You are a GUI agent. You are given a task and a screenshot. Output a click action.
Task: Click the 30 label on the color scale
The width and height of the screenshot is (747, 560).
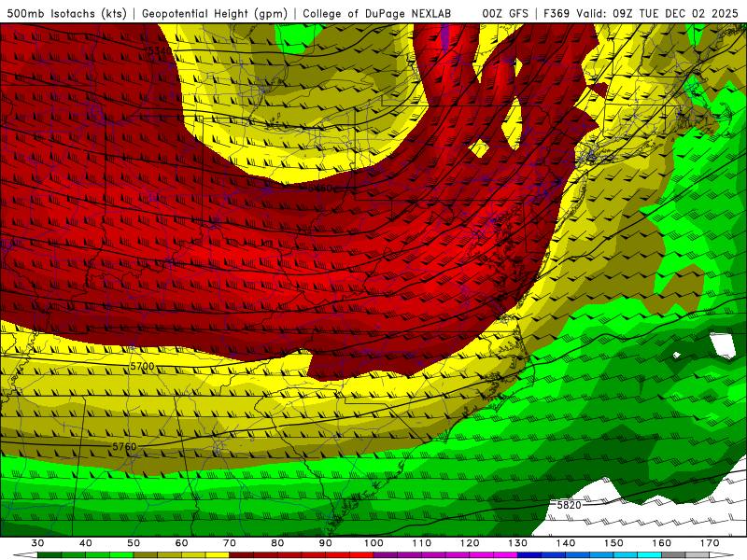click(37, 543)
